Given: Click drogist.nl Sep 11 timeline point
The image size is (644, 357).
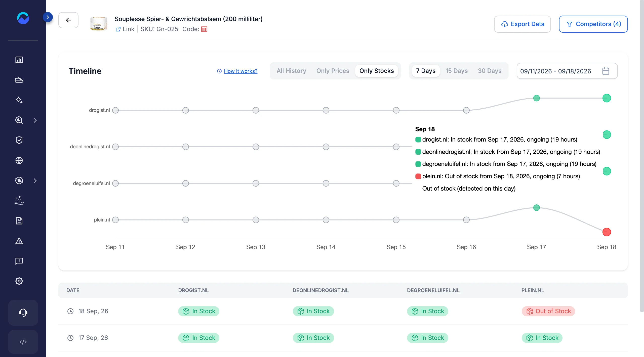Looking at the screenshot, I should 115,110.
